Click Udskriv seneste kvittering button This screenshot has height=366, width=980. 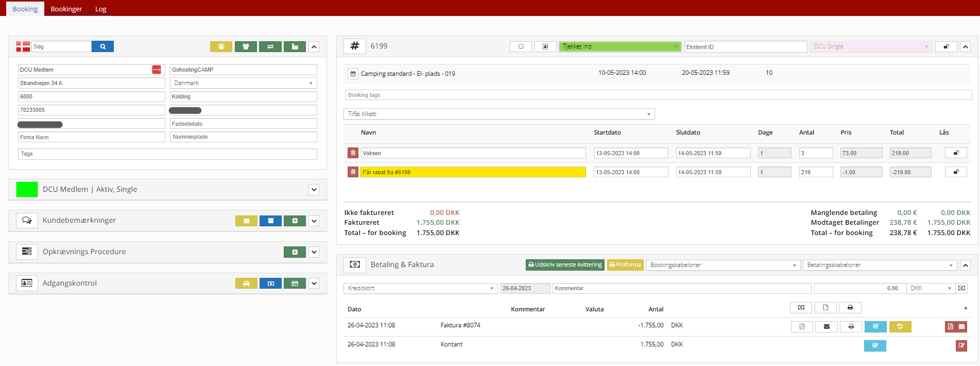pyautogui.click(x=565, y=265)
